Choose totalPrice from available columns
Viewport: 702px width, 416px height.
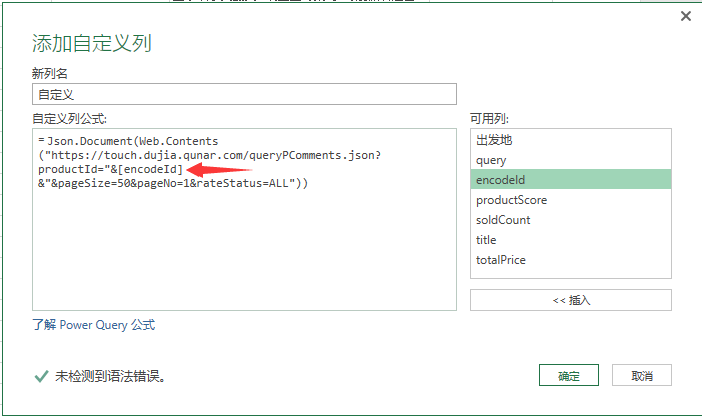[500, 260]
